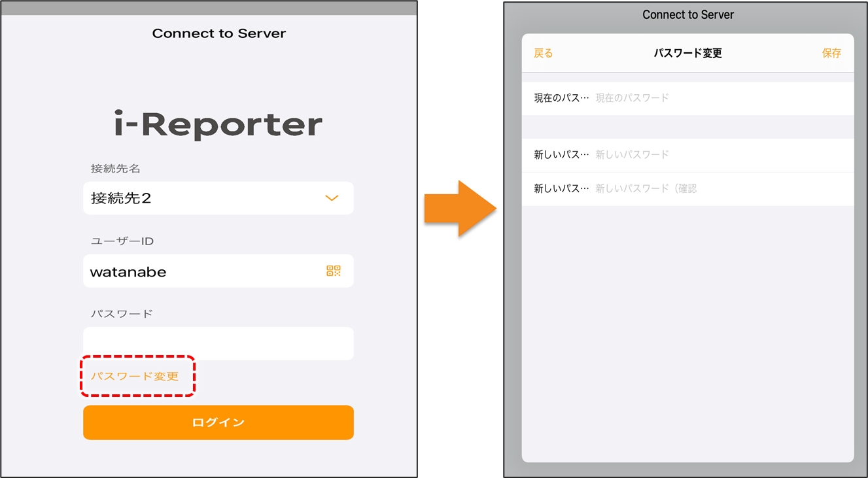Save changes with the 保存 button
This screenshot has height=478, width=868.
coord(831,54)
